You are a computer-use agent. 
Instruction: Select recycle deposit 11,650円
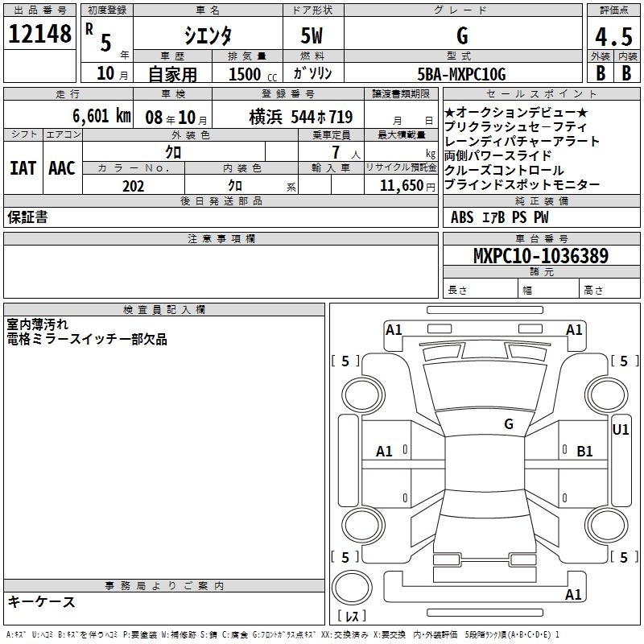tap(407, 186)
